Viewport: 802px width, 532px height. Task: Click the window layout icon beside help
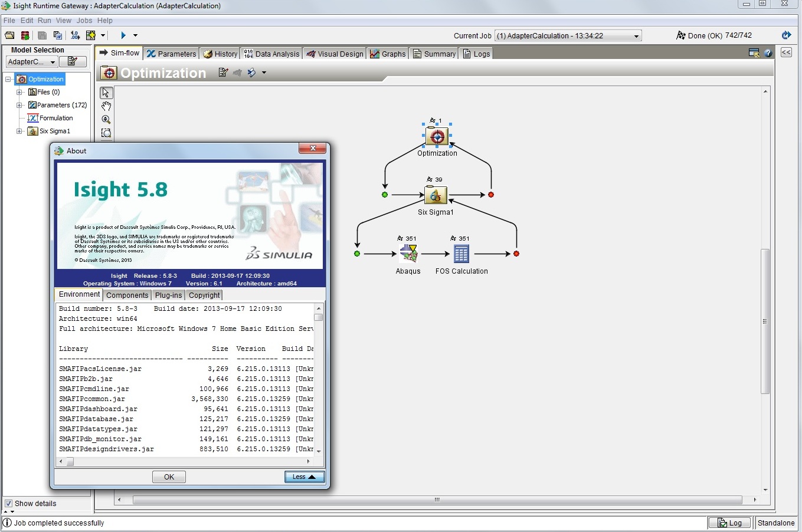(754, 53)
